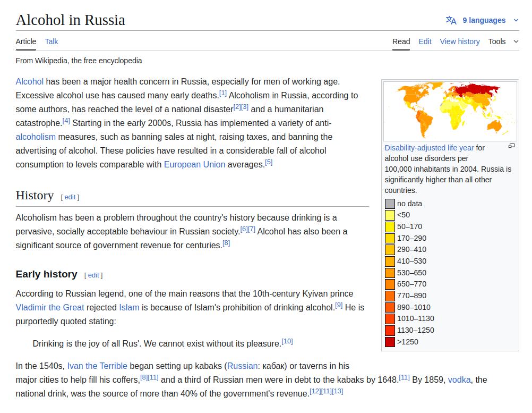Click the 'Alcohol in Russia' page title

pyautogui.click(x=71, y=20)
